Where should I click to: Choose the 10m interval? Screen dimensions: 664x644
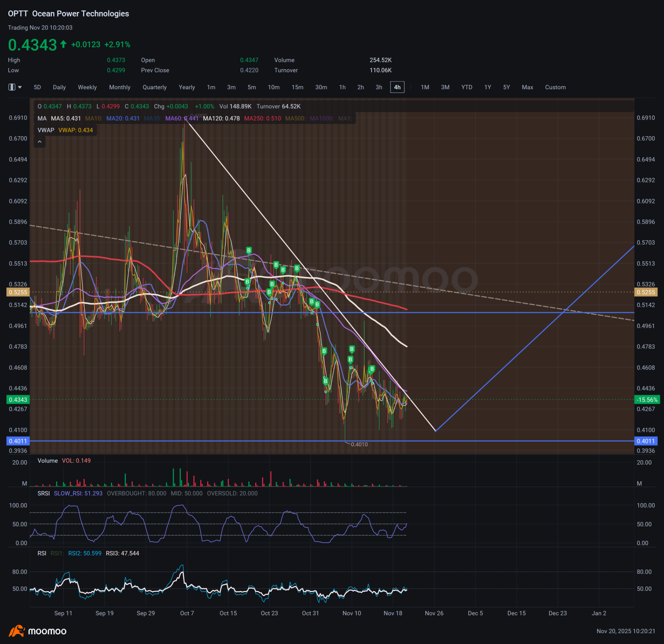pos(273,87)
